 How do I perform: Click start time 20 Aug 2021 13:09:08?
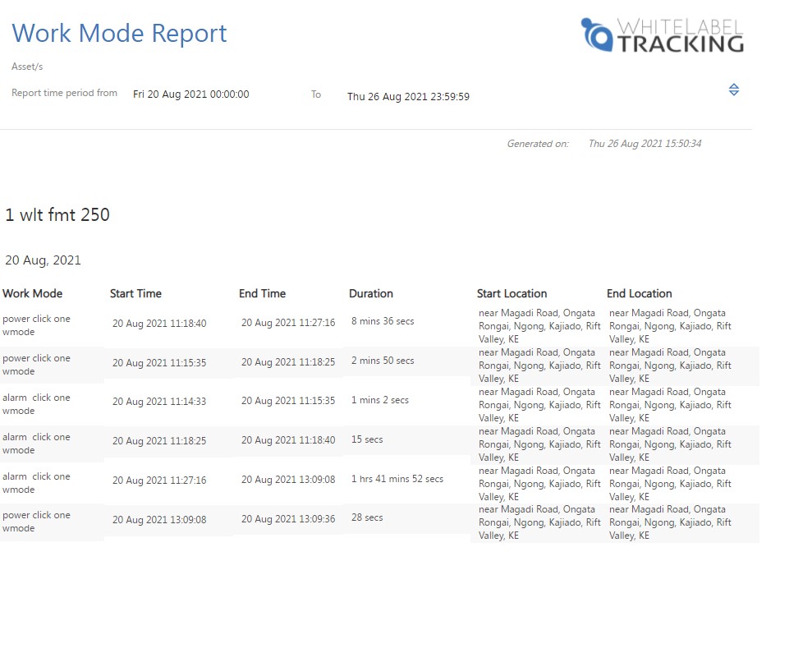(159, 519)
